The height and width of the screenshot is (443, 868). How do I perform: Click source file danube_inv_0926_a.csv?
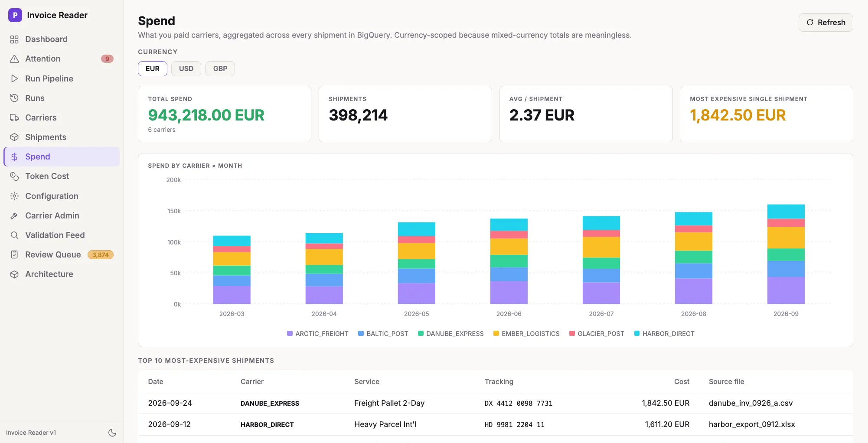[x=751, y=403]
